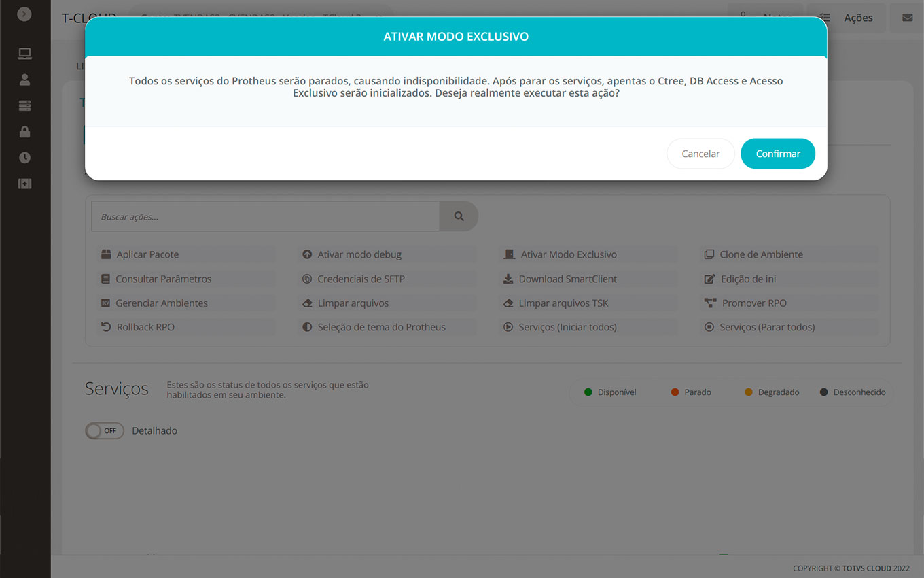
Task: Expand the sidebar with the arrow icon
Action: click(x=24, y=14)
